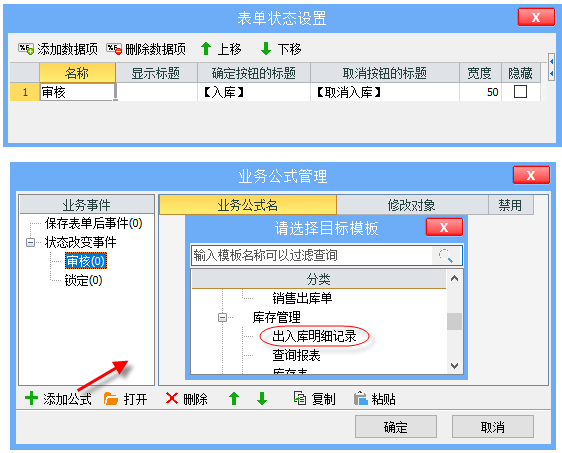562x453 pixels.
Task: Click the 打开 folder icon
Action: coord(111,399)
